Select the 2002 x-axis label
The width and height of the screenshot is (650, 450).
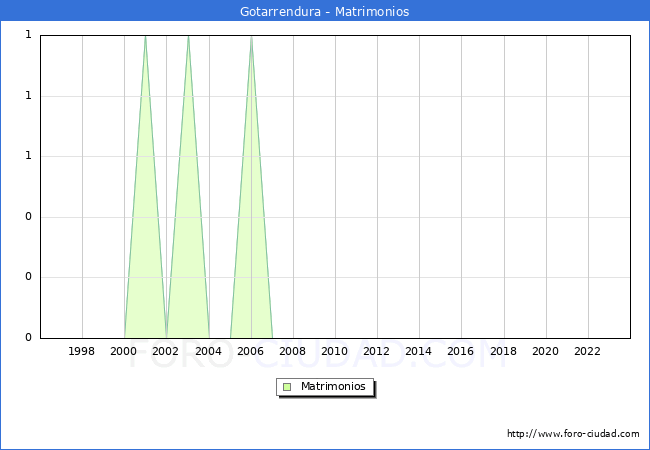click(x=165, y=351)
